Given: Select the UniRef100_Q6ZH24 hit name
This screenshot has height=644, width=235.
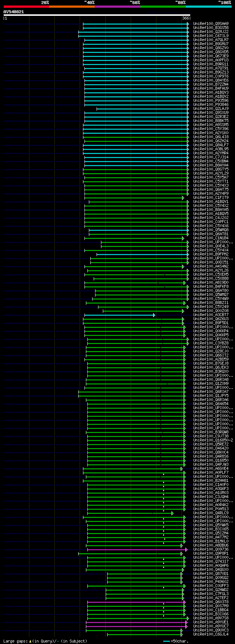Looking at the screenshot, I should point(211,141).
